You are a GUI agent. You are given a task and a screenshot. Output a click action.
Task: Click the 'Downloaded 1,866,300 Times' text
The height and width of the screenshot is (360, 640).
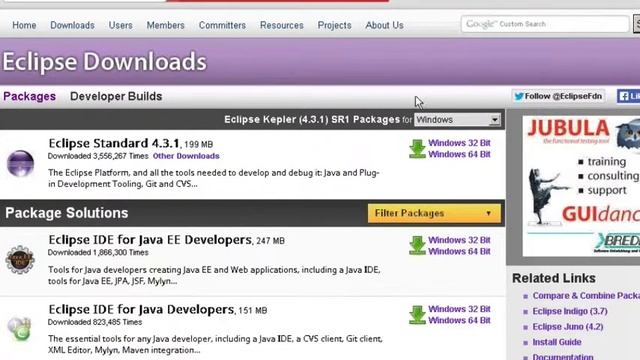(x=98, y=253)
